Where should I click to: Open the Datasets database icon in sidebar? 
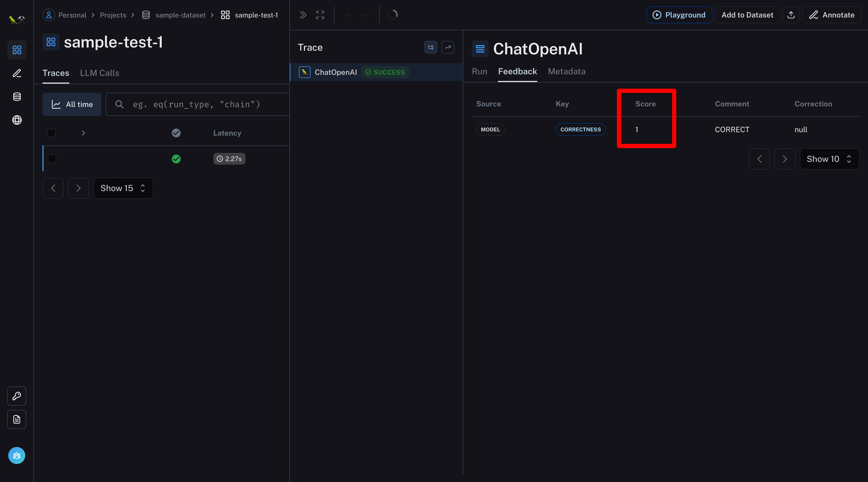(x=17, y=97)
